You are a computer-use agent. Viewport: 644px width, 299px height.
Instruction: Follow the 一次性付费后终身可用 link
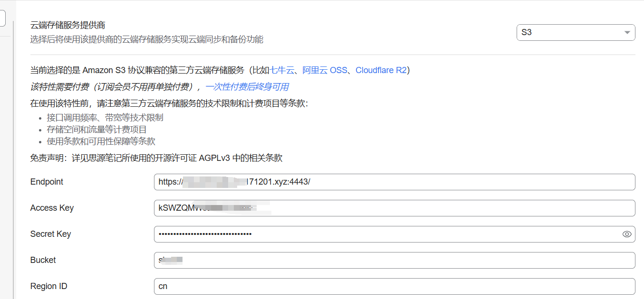pos(247,87)
